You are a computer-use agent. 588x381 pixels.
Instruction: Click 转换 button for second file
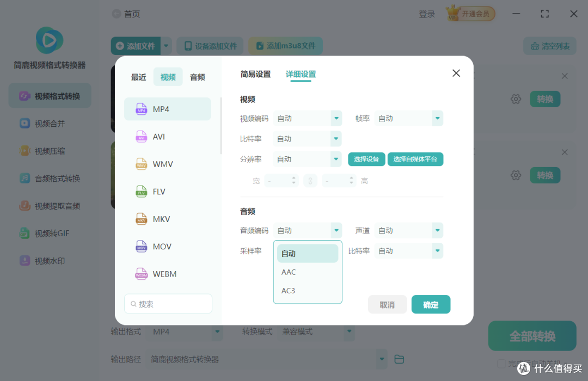click(545, 175)
